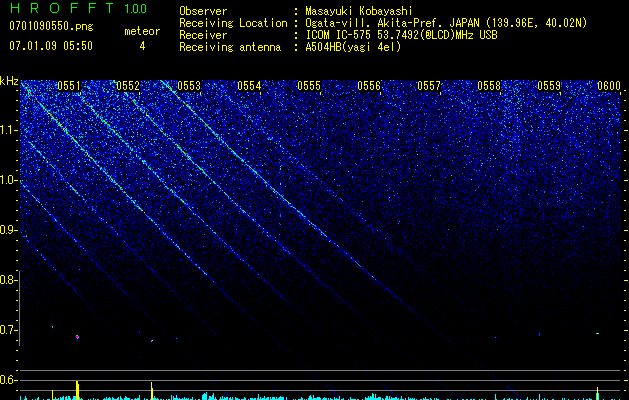Image resolution: width=629 pixels, height=400 pixels.
Task: Click observer name Masayuki Kobayashi
Action: point(359,11)
